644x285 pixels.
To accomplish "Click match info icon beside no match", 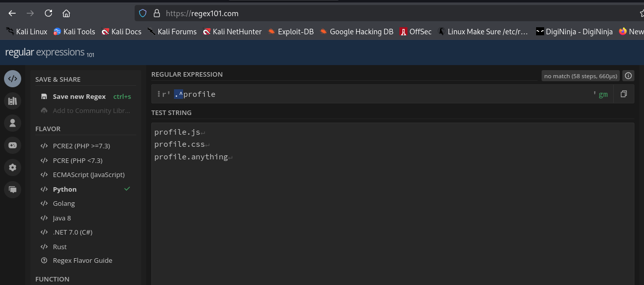I will pos(628,76).
